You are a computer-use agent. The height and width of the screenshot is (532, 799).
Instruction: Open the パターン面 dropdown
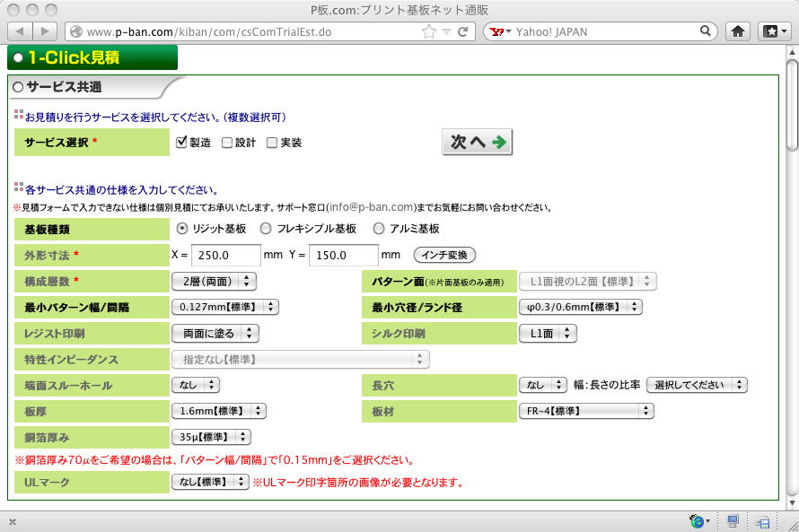point(588,281)
